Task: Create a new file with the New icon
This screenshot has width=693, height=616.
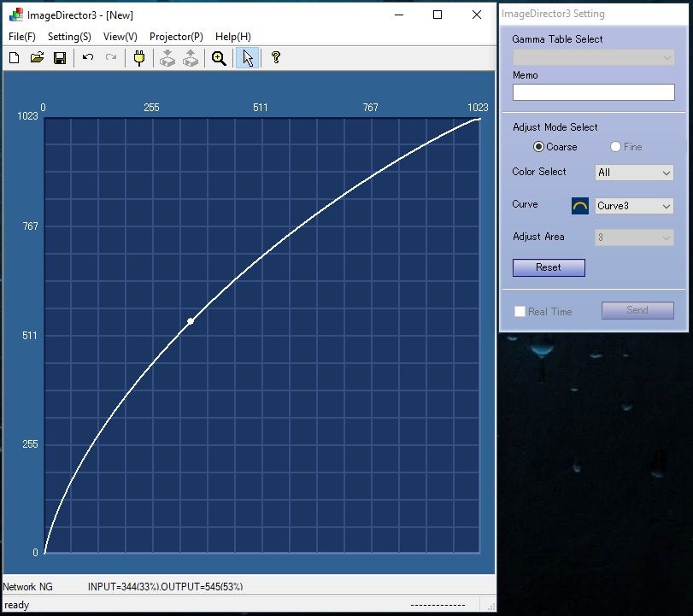Action: (15, 58)
